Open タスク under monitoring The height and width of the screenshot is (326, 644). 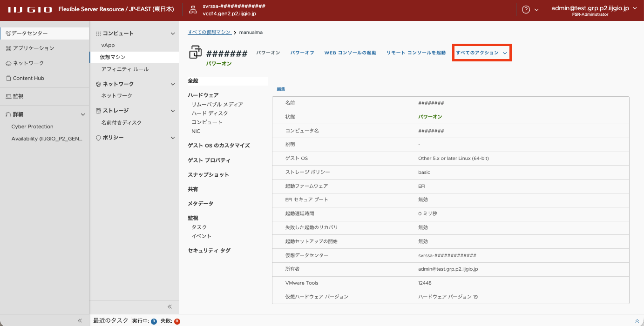point(199,227)
